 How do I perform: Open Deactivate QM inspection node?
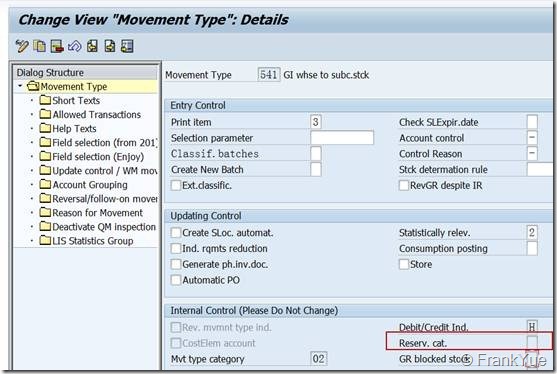[98, 227]
